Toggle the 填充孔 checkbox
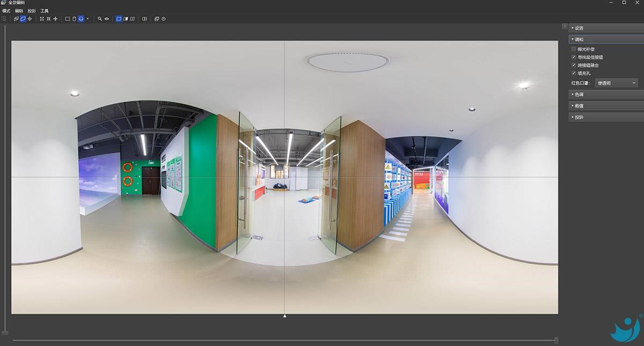Screen dimensions: 644x346 click(x=574, y=73)
